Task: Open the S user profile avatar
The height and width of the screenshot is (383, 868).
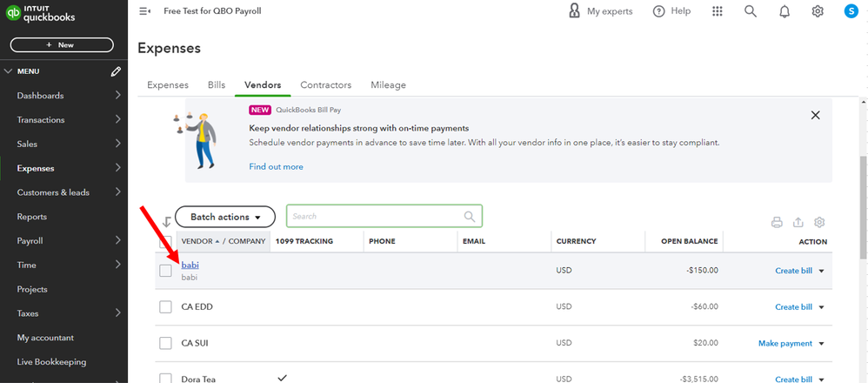Action: pos(851,11)
